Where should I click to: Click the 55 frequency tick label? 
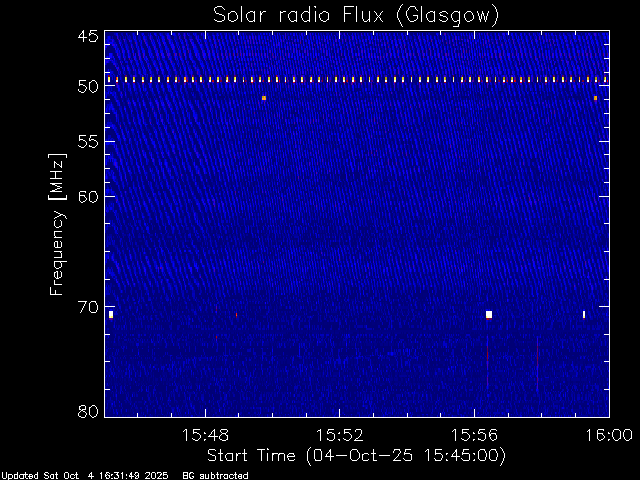coord(88,142)
